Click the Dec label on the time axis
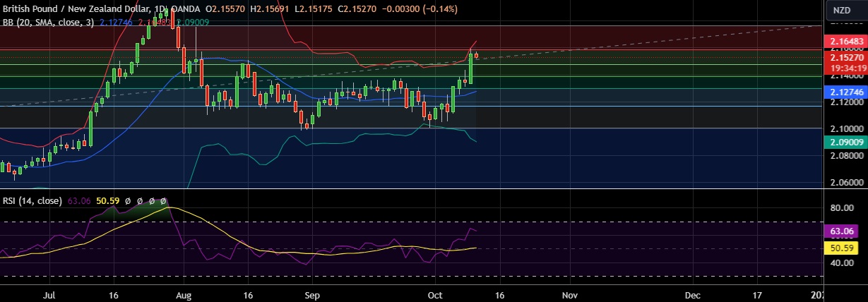Image resolution: width=868 pixels, height=302 pixels. click(693, 294)
